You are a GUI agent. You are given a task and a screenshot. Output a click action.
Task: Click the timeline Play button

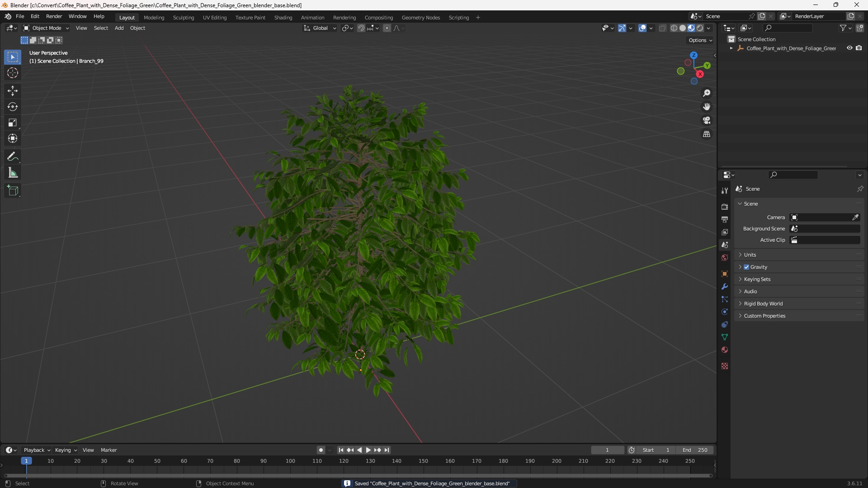(x=368, y=450)
